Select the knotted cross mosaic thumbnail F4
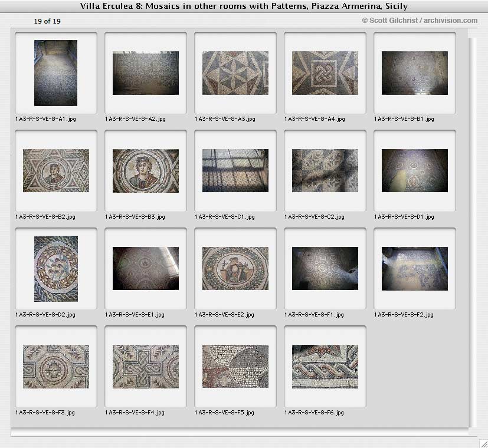 [146, 367]
